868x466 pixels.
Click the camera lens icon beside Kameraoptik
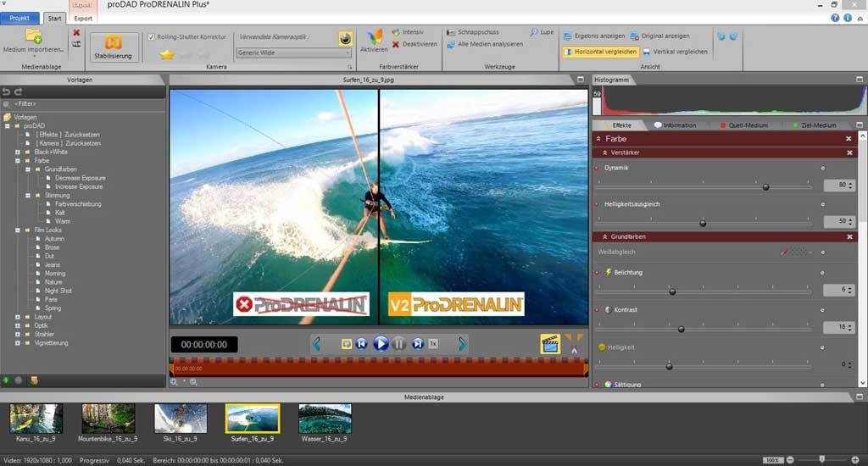click(346, 38)
